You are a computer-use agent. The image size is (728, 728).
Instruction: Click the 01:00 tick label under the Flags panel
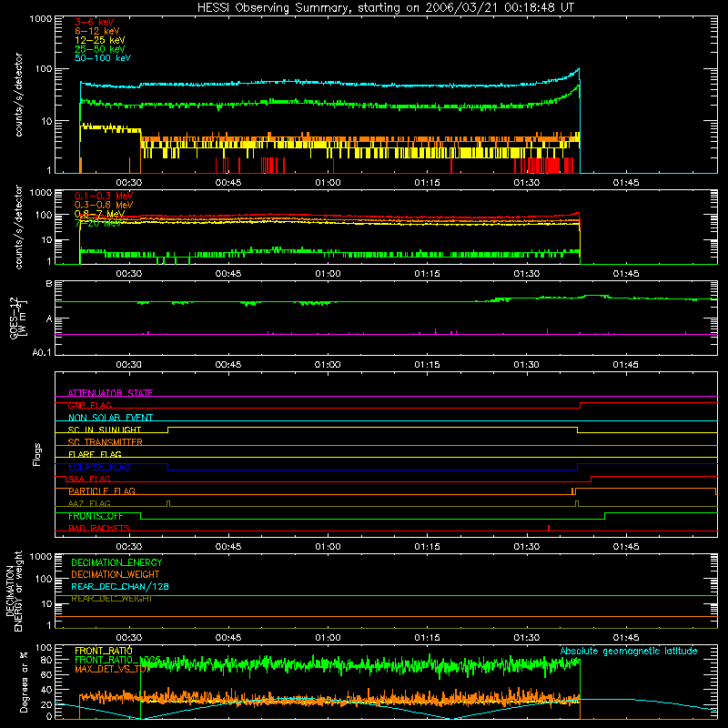328,547
